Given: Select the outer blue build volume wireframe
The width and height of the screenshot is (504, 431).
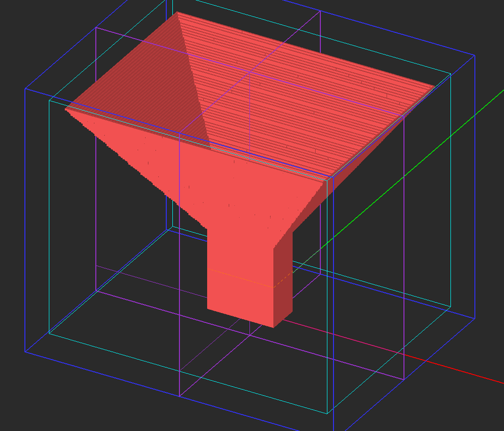Looking at the screenshot, I should tap(24, 214).
